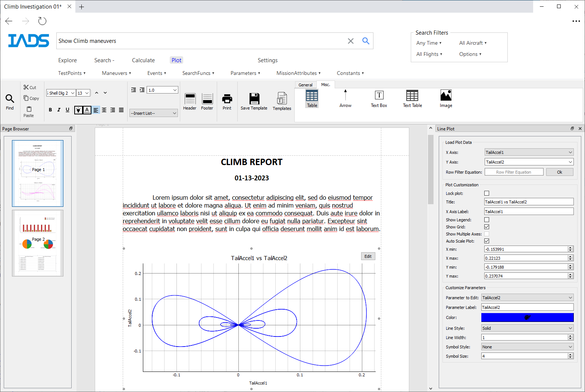Image resolution: width=585 pixels, height=392 pixels.
Task: Open the Y Axis dropdown
Action: tap(529, 162)
